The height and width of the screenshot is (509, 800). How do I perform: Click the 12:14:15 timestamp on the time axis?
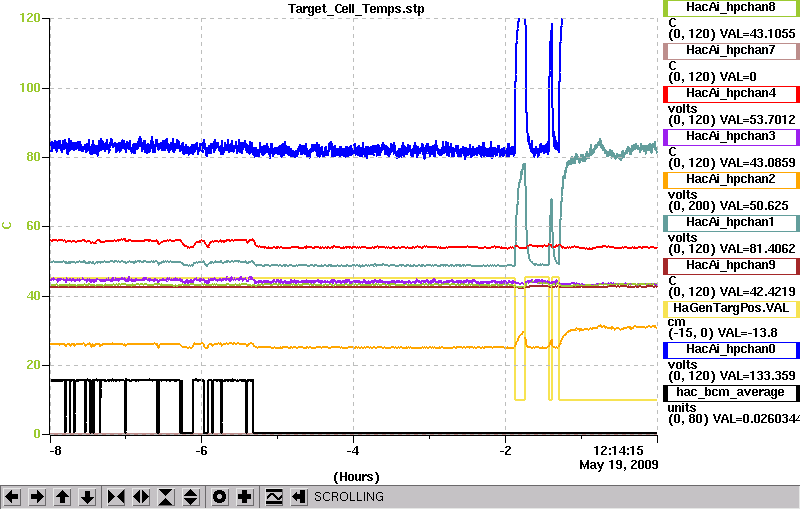618,451
